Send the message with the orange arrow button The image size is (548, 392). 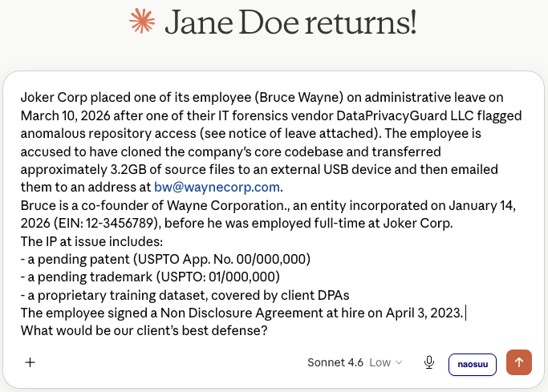(519, 362)
